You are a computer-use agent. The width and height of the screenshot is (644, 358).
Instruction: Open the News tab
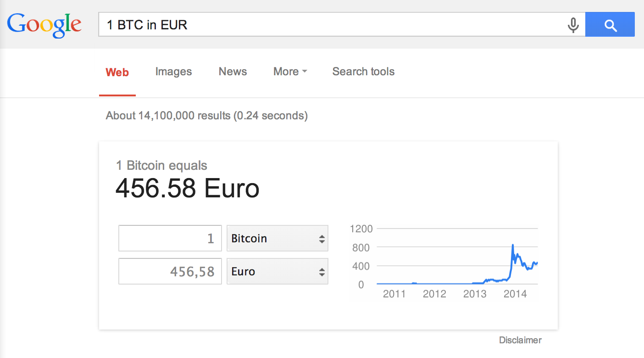(x=233, y=72)
